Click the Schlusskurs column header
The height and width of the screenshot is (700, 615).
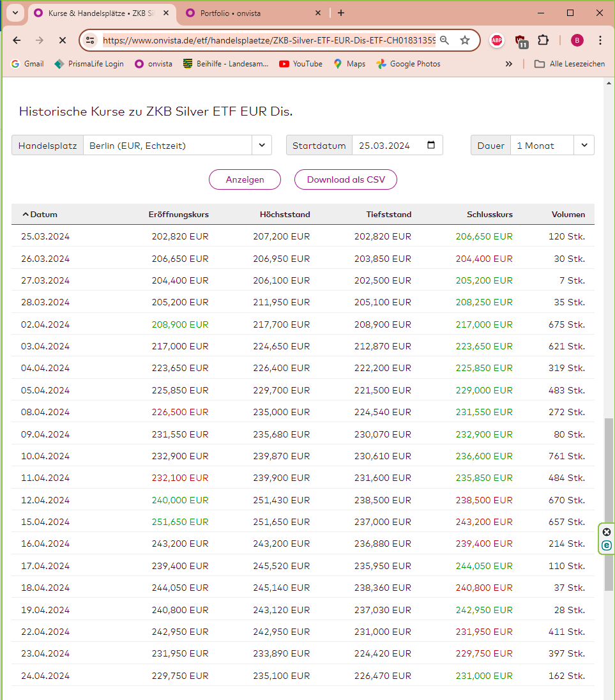(490, 215)
